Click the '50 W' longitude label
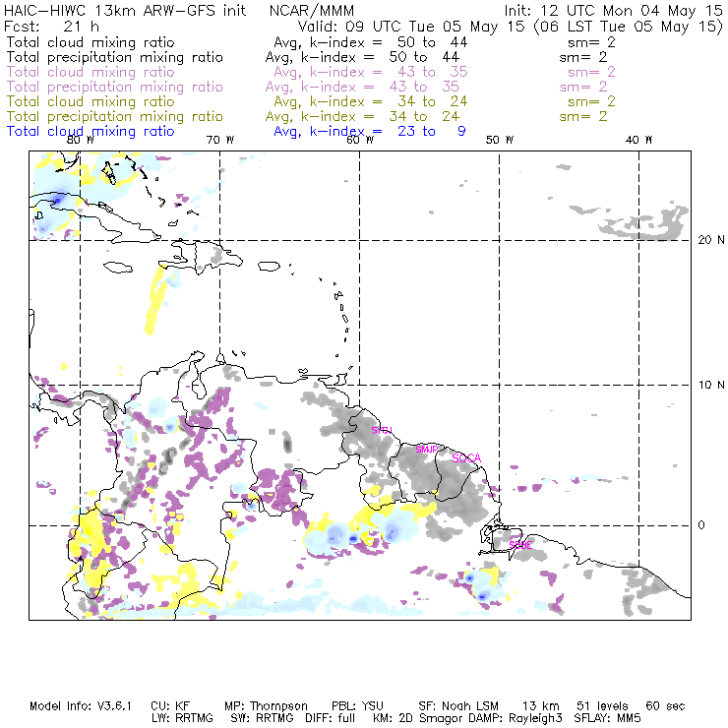728x728 pixels. [500, 140]
